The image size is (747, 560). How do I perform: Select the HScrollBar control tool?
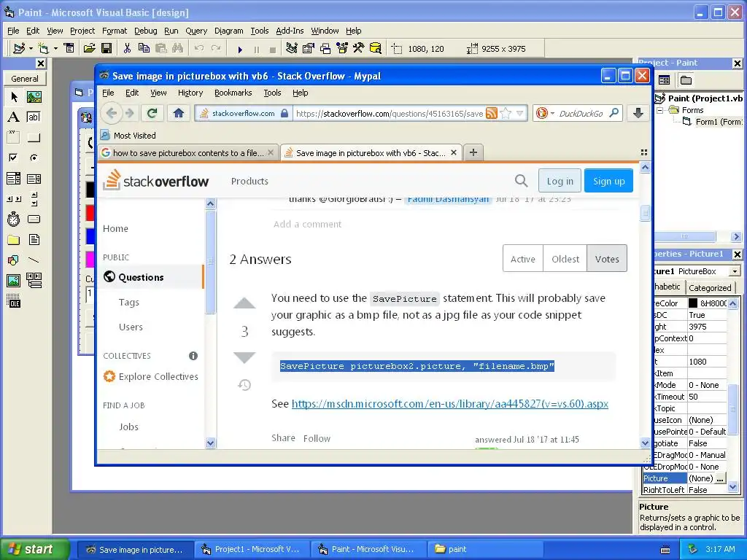[13, 198]
